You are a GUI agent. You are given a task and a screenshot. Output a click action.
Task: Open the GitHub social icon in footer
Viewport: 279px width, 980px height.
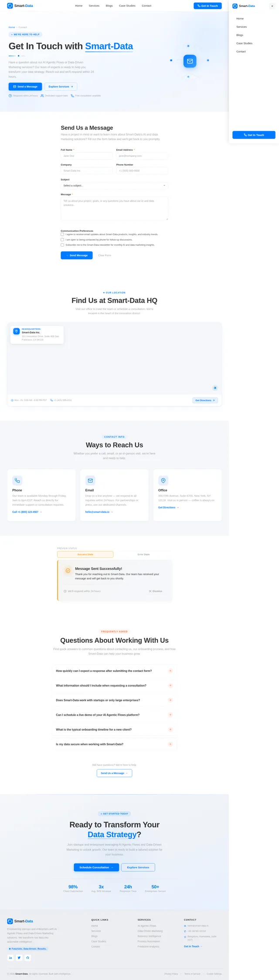28,957
